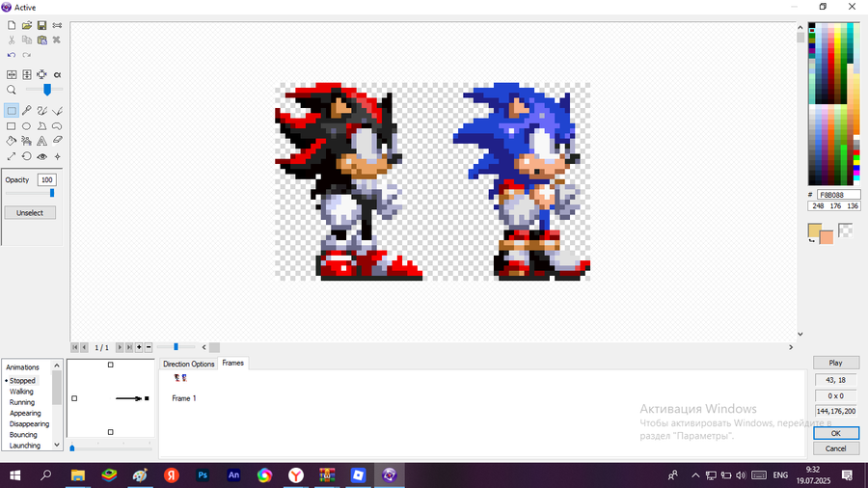Select the Rotate tool
Viewport: 868px width, 488px height.
tap(27, 156)
